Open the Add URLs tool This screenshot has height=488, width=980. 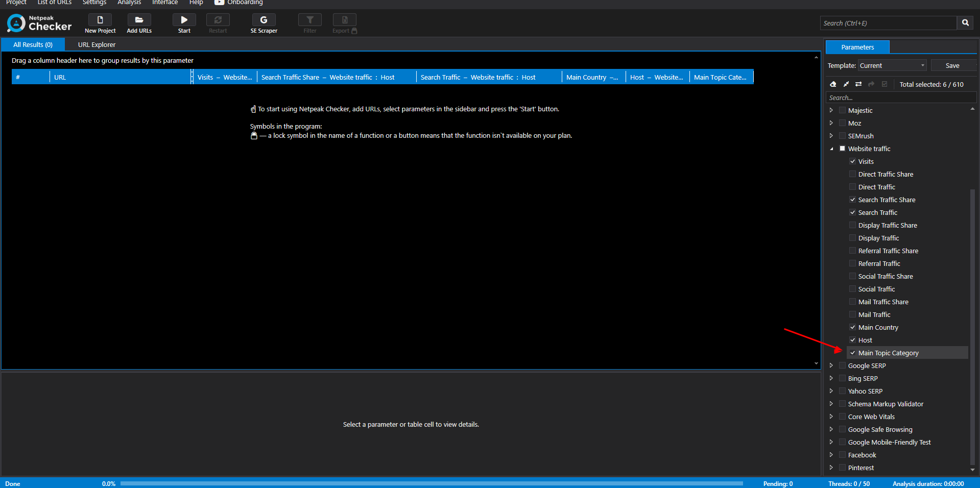[139, 23]
